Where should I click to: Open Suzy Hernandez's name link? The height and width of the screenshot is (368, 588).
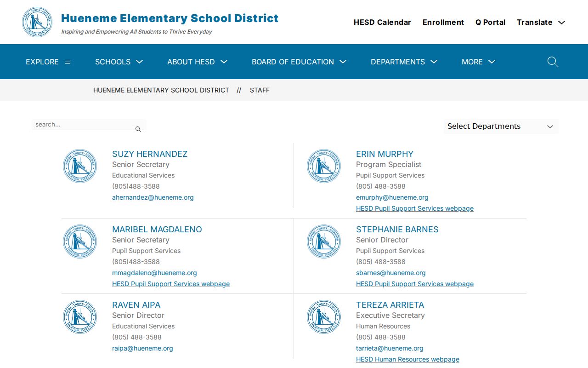pyautogui.click(x=150, y=154)
